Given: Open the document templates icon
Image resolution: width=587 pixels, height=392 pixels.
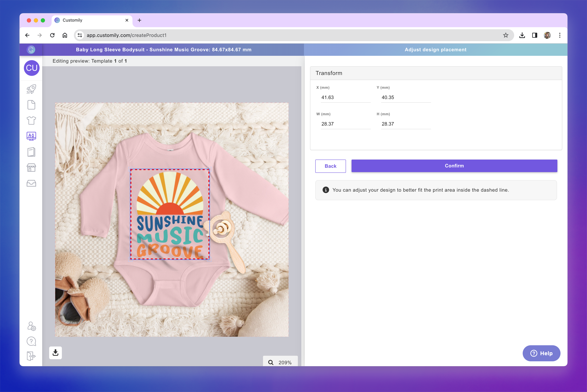Looking at the screenshot, I should coord(31,105).
